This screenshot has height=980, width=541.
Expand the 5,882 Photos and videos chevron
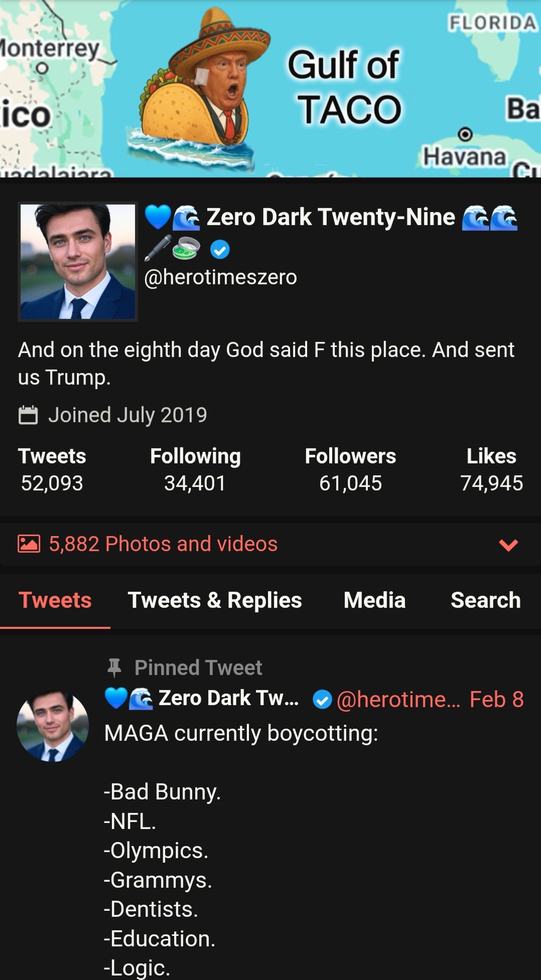tap(508, 545)
